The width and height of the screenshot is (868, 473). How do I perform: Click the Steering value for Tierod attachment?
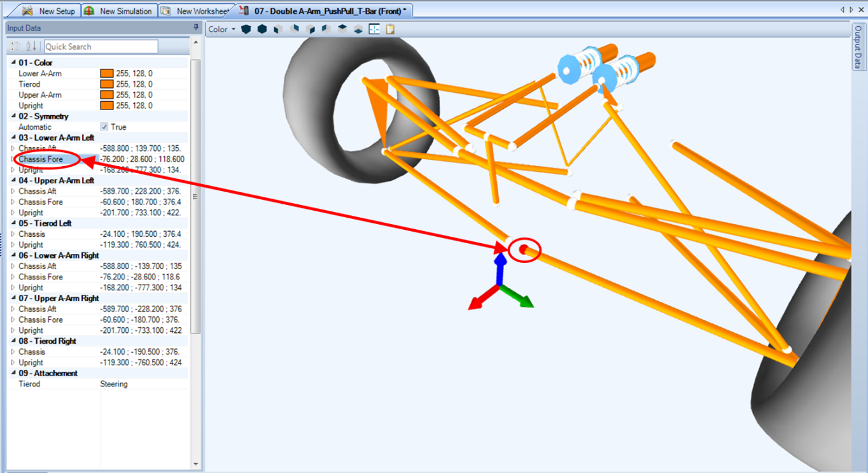114,384
